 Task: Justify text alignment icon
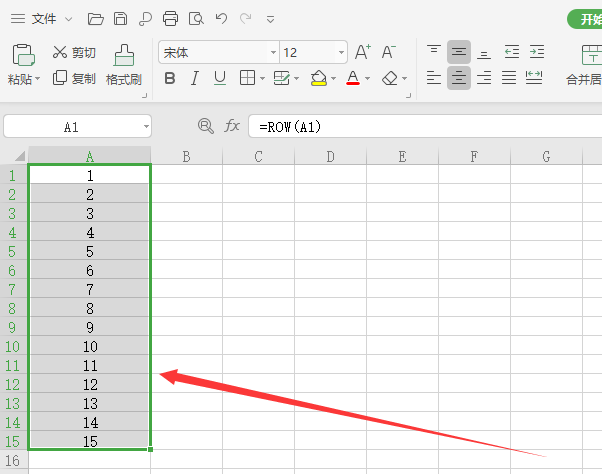tap(509, 78)
